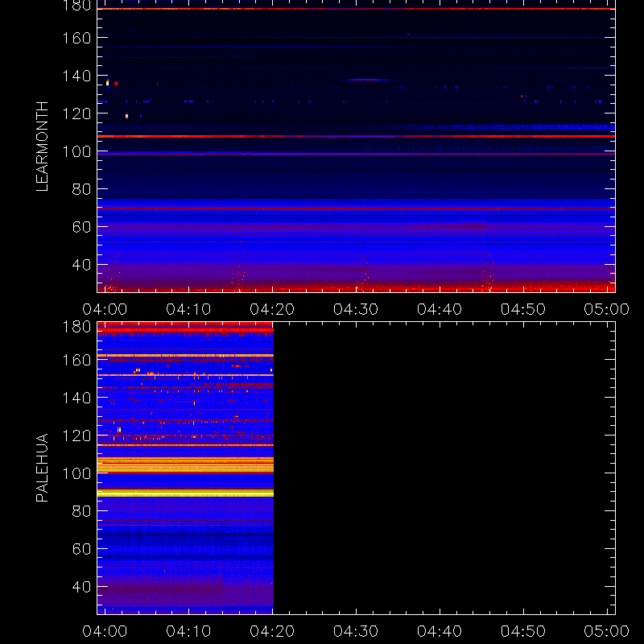This screenshot has width=644, height=644.
Task: Select the 80 frequency label on Palehua plot
Action: point(81,511)
